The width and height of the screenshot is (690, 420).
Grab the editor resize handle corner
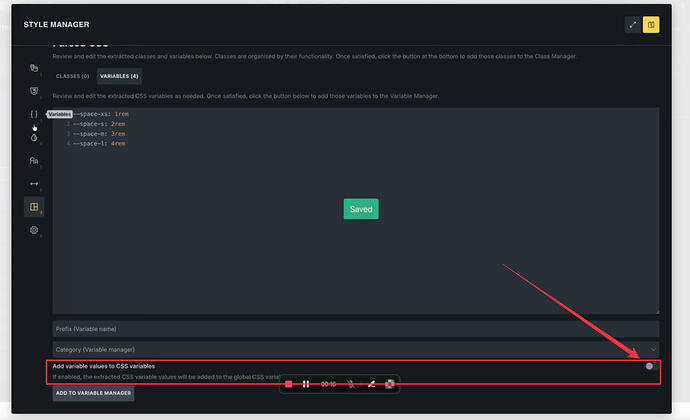click(x=657, y=312)
